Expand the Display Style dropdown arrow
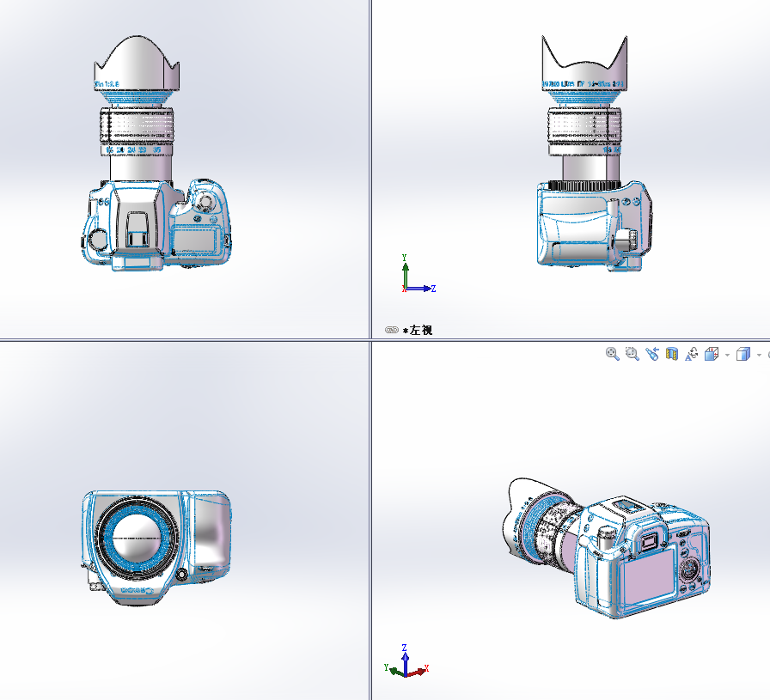The image size is (770, 700). tap(759, 355)
